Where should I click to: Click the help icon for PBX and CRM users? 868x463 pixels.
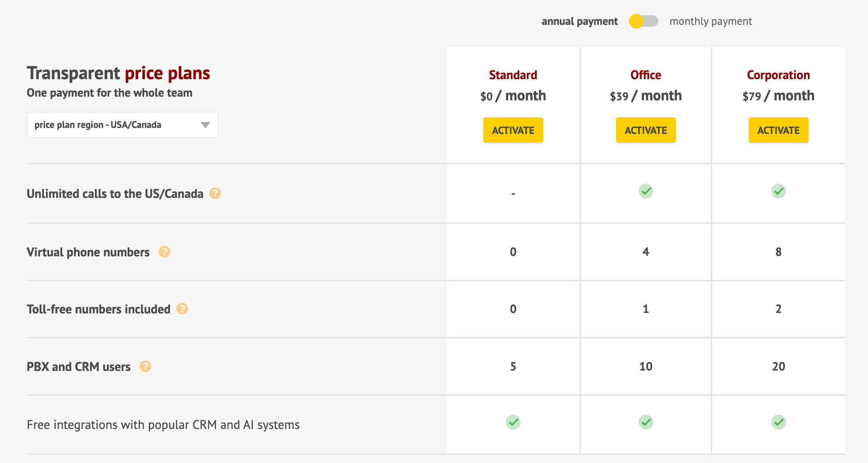146,366
